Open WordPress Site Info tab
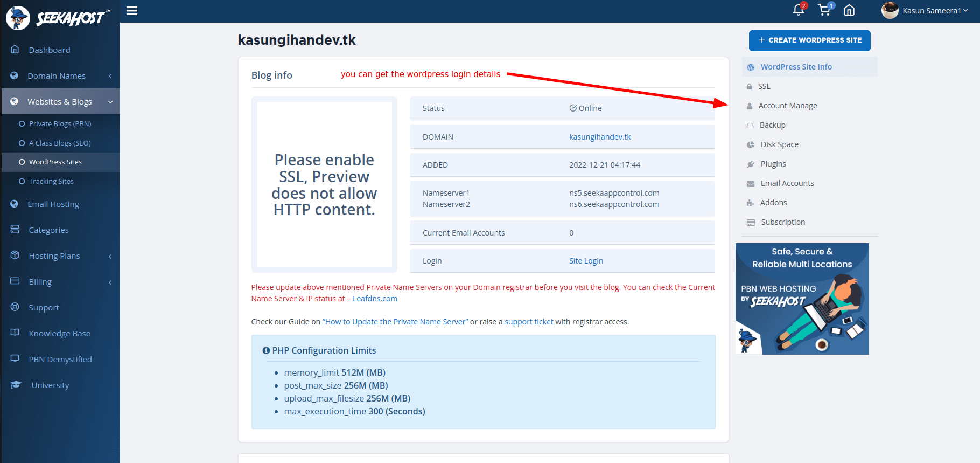The image size is (980, 463). (x=809, y=67)
